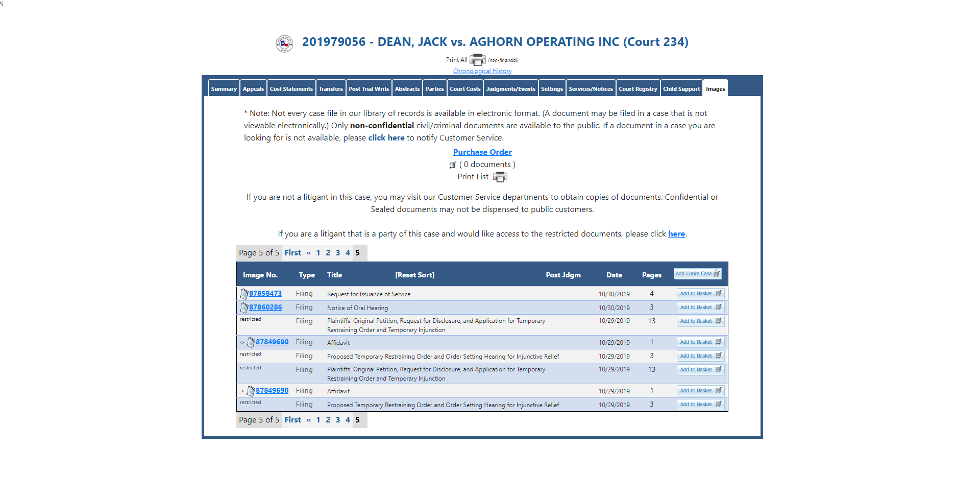Sort by the Date column header
The width and height of the screenshot is (980, 495).
[x=614, y=275]
